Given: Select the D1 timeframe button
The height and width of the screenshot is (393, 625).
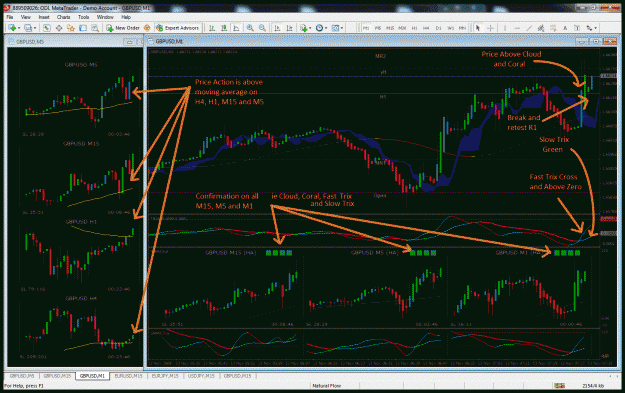Looking at the screenshot, I should (438, 28).
